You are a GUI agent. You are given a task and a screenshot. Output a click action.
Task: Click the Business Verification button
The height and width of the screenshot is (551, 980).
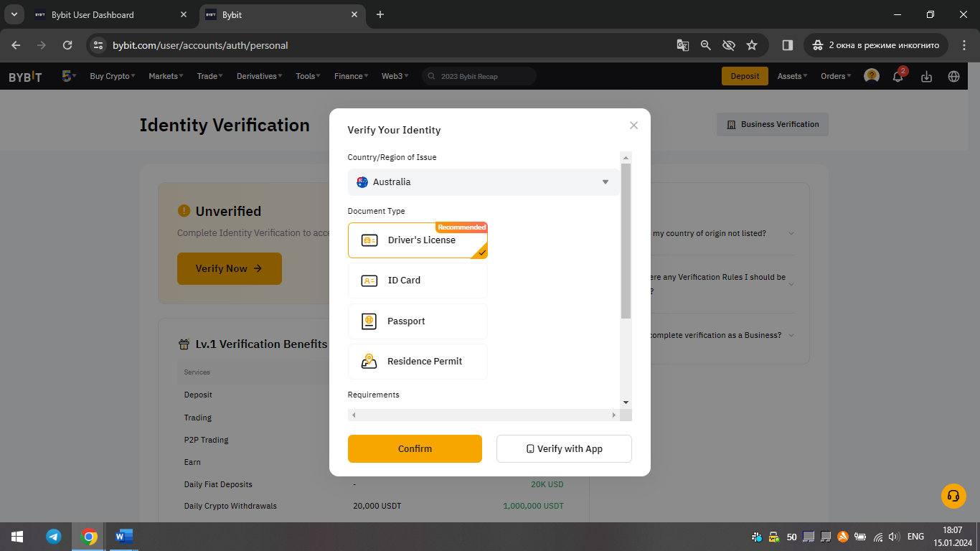773,124
